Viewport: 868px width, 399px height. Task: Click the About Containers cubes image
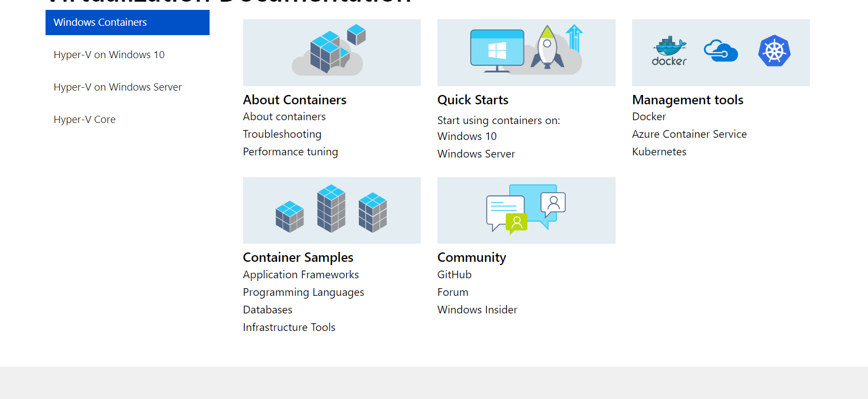[332, 53]
